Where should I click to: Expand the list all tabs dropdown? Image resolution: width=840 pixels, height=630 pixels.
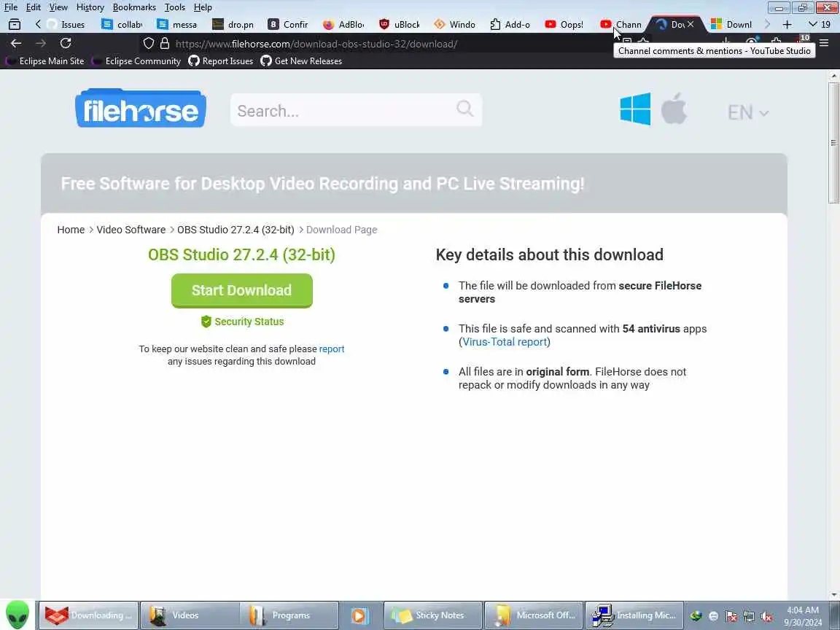tap(819, 25)
